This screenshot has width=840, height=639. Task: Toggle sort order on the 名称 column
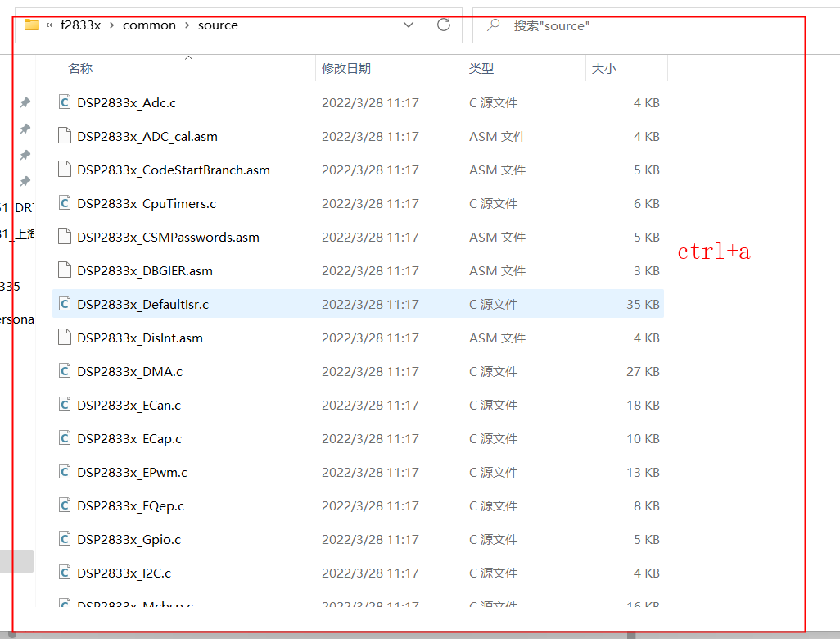pos(80,68)
